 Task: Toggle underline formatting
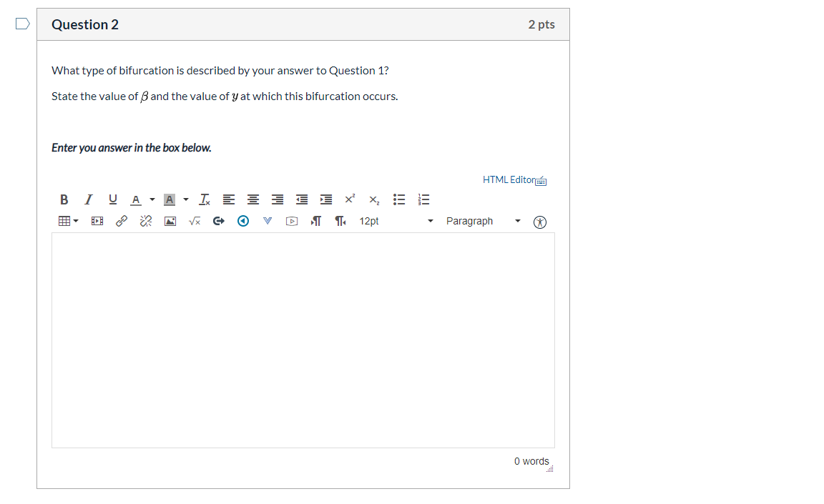click(112, 199)
